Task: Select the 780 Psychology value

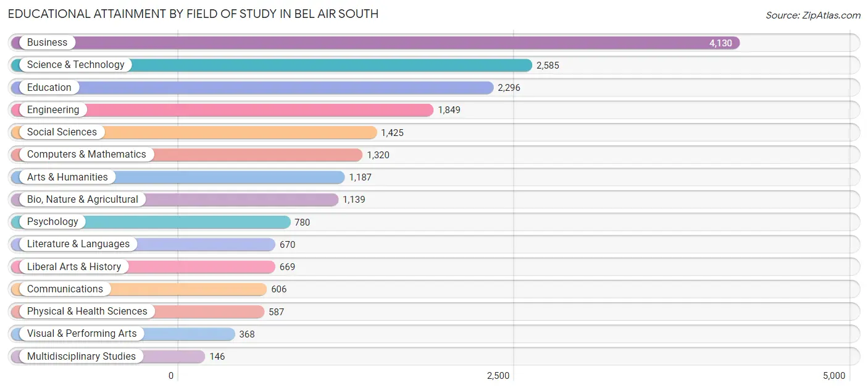Action: click(x=303, y=223)
